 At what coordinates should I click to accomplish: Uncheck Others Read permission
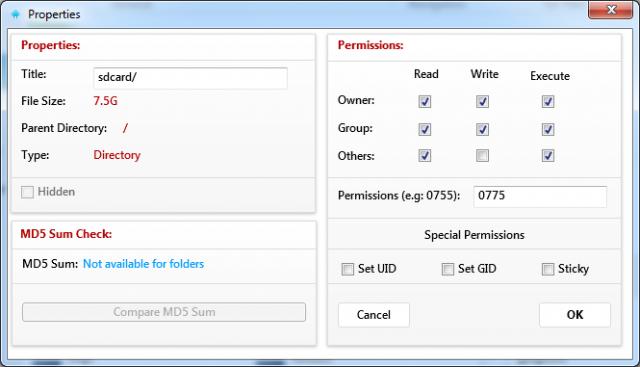click(424, 156)
